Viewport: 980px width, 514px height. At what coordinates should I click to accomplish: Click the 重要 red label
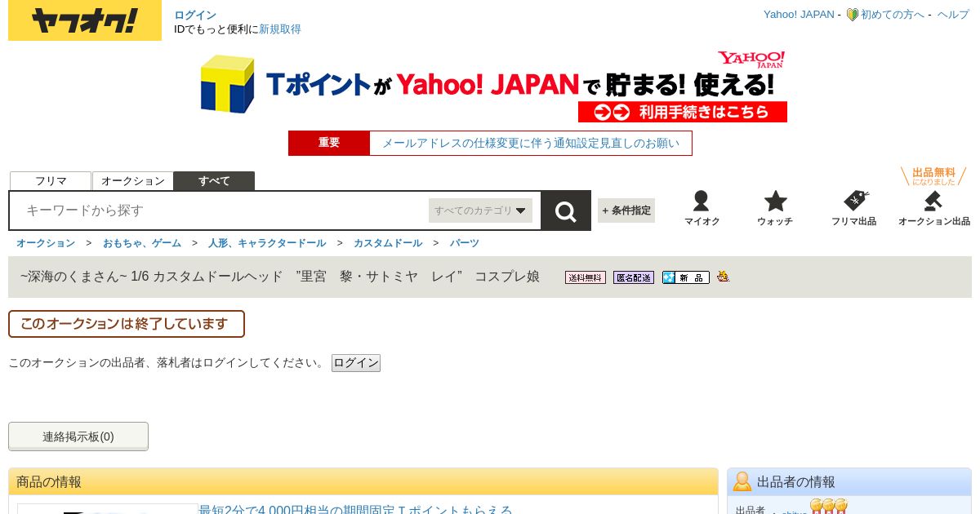[x=329, y=143]
